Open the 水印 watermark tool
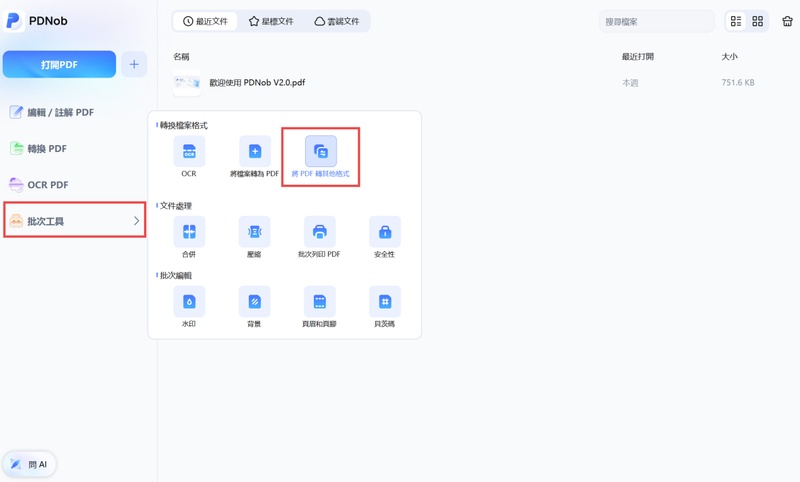The image size is (800, 482). click(189, 302)
